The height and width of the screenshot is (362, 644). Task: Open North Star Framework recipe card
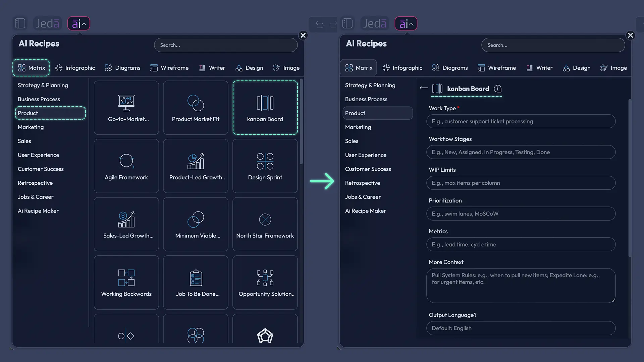click(x=265, y=224)
